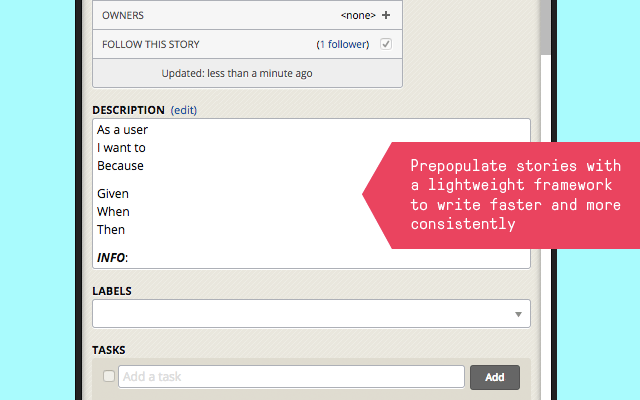Click the OWNERS row label

(125, 15)
